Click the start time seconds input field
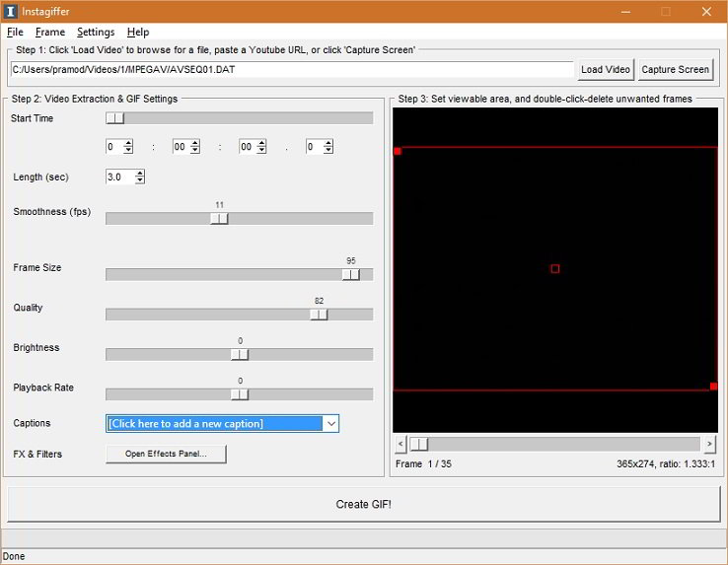The width and height of the screenshot is (728, 565). (x=248, y=147)
